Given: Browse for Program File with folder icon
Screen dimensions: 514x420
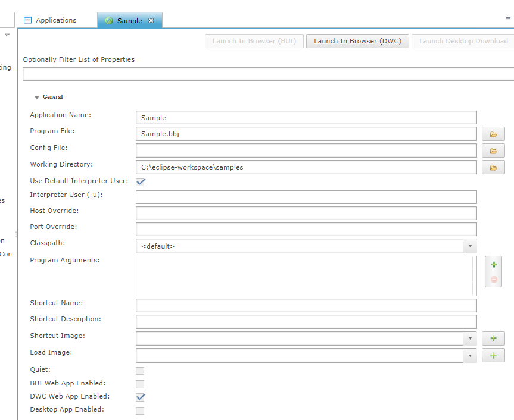Looking at the screenshot, I should [x=493, y=134].
